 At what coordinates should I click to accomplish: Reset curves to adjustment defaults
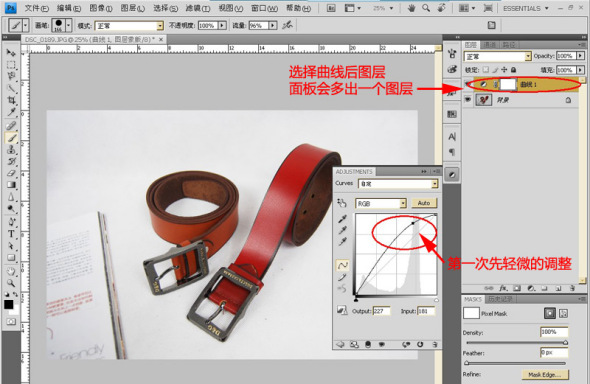[420, 344]
